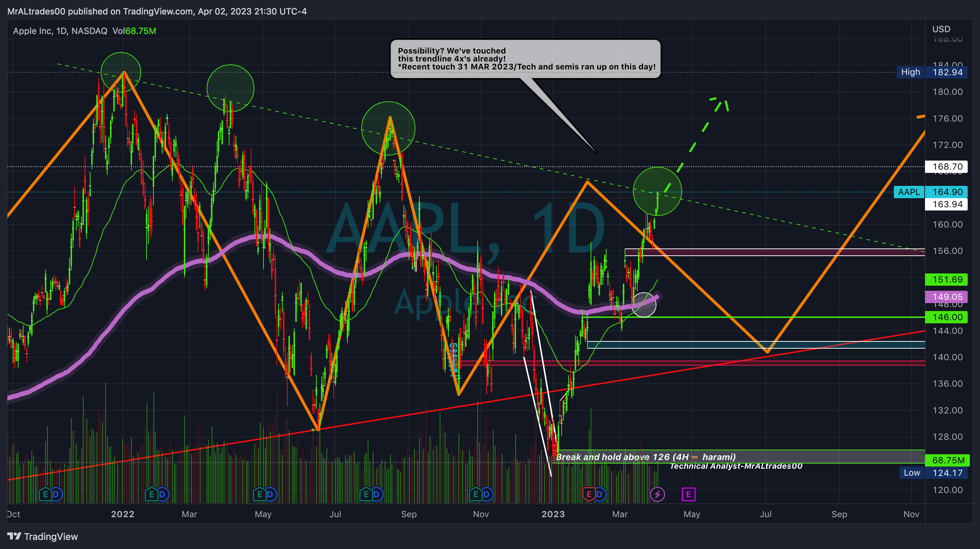
Task: Open the dividend D marker for February 2022
Action: 162,495
